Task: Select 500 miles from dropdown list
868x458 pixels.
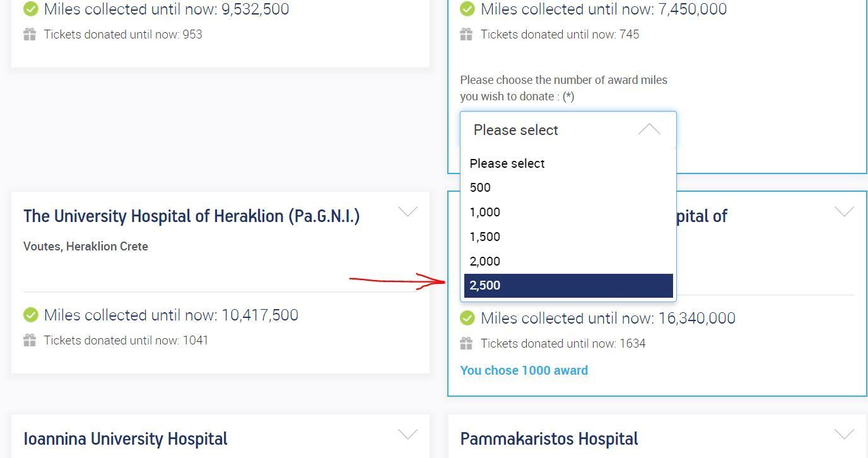Action: [480, 187]
